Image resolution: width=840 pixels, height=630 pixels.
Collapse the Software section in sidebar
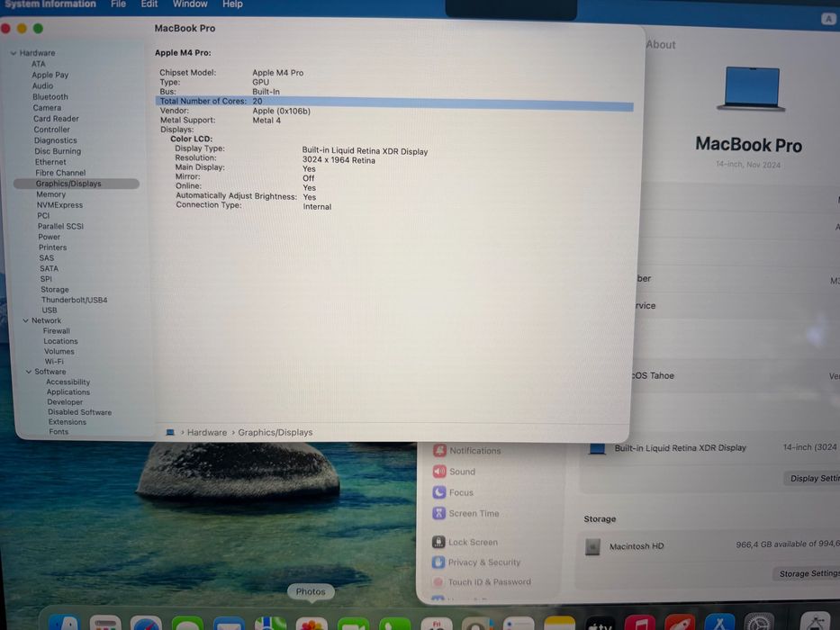coord(29,371)
